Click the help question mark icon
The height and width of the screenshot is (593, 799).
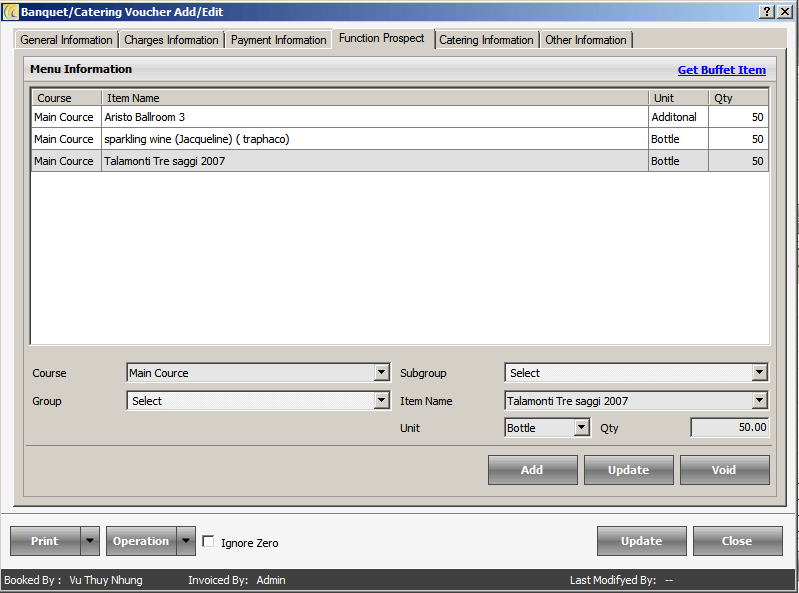tap(767, 11)
